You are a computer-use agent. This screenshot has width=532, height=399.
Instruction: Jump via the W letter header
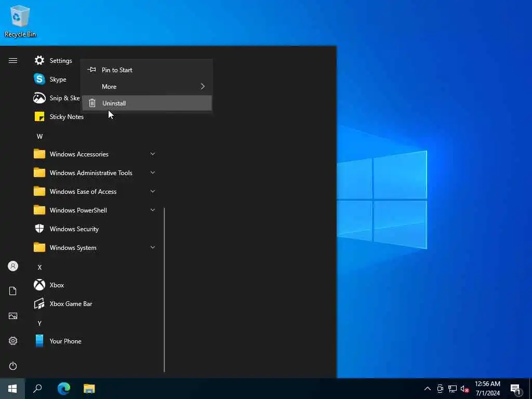click(x=39, y=137)
